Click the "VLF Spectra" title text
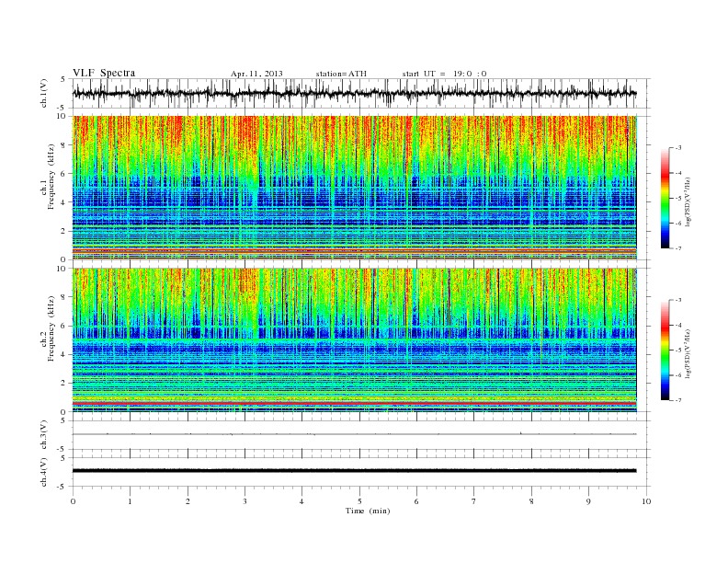 [x=104, y=73]
